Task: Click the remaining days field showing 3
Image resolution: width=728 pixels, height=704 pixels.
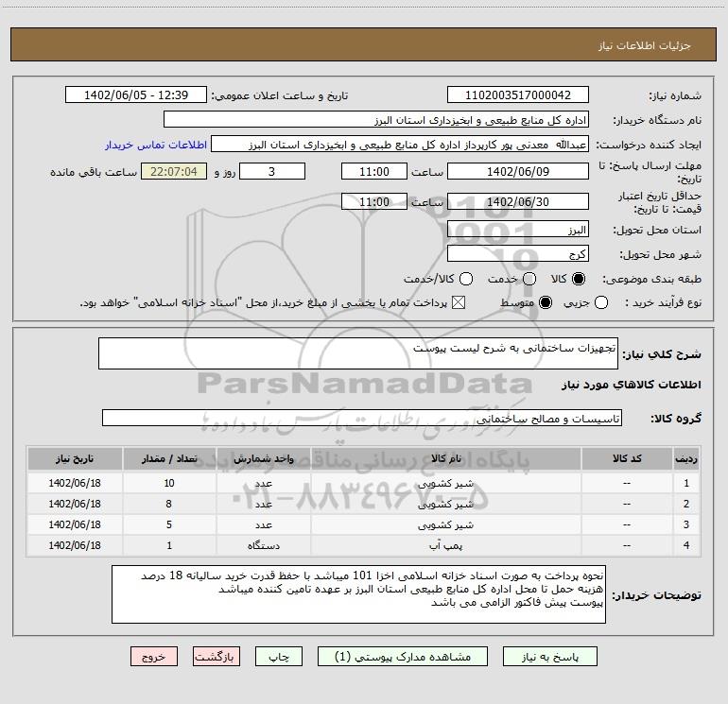Action: point(272,171)
